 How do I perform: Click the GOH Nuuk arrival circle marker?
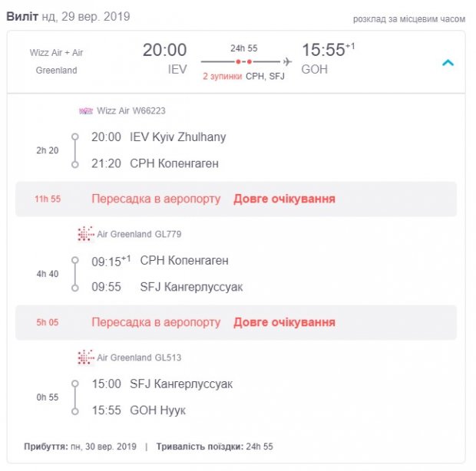point(75,412)
